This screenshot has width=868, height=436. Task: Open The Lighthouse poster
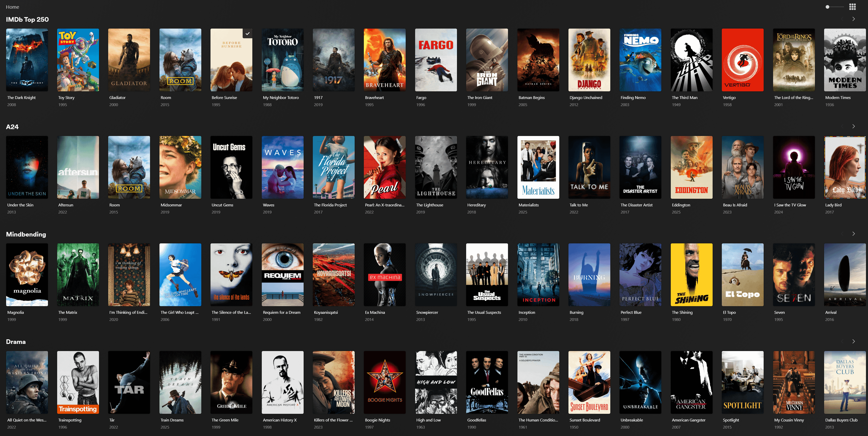(436, 167)
